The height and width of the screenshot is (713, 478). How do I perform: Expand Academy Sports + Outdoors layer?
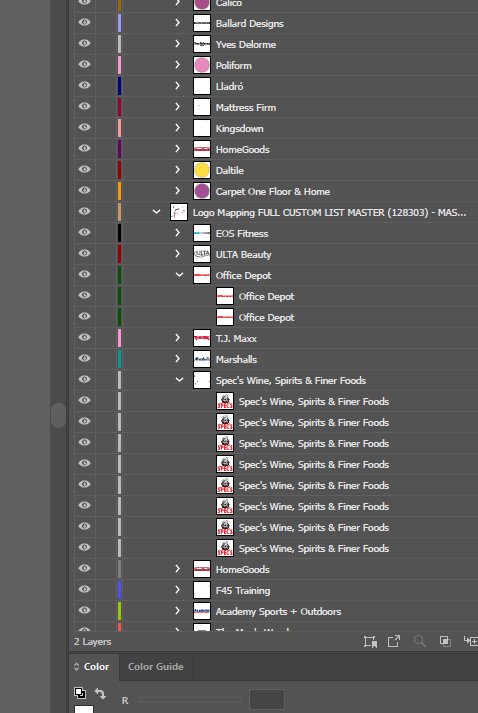tap(178, 611)
